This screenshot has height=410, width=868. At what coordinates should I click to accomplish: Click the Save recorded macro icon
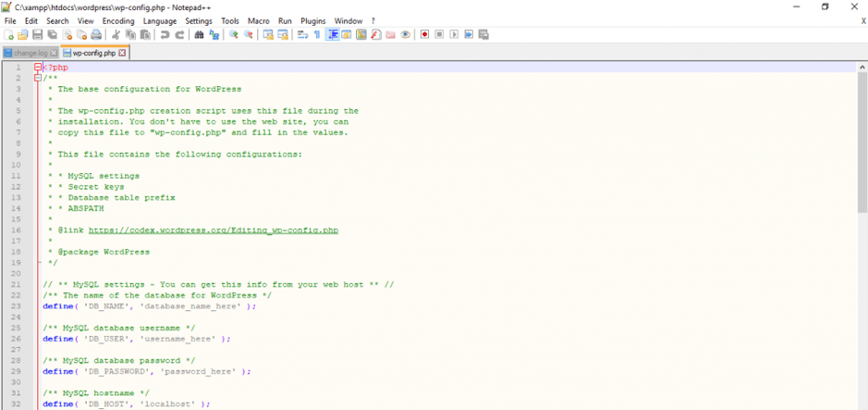483,34
